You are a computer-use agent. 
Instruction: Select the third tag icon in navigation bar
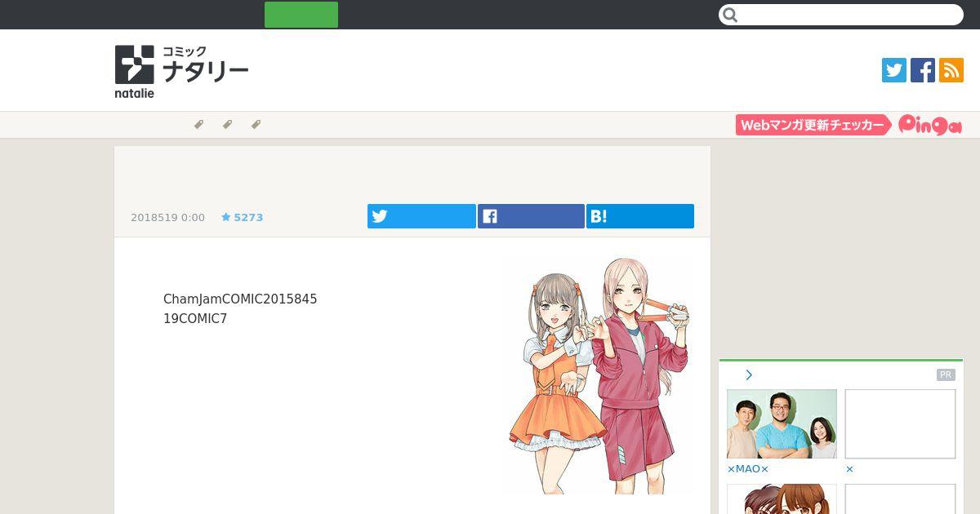tap(256, 124)
